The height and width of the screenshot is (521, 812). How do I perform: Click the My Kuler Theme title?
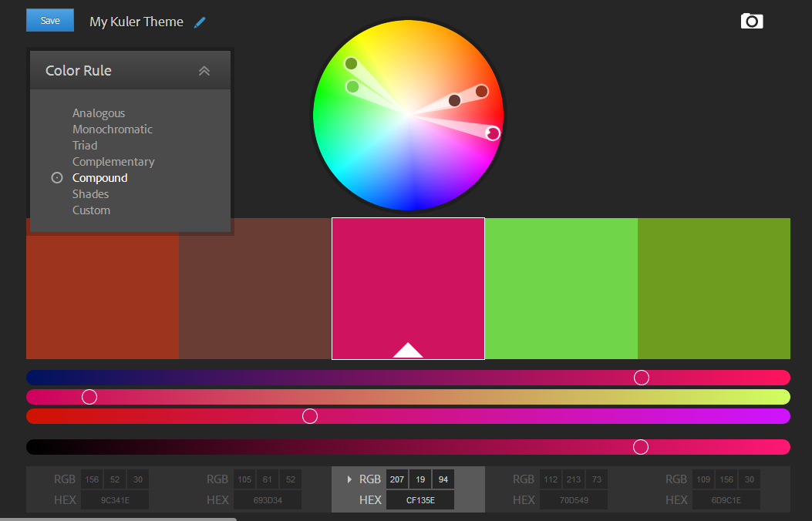pos(136,22)
